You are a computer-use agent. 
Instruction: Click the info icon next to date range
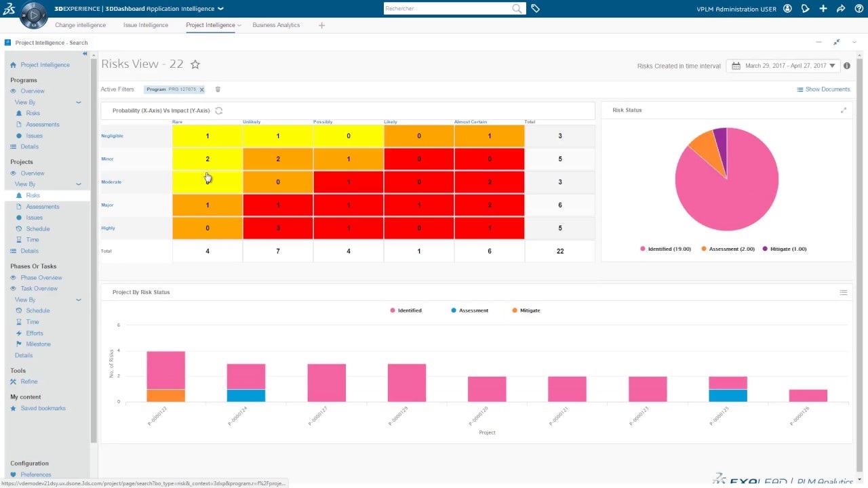[x=847, y=66]
